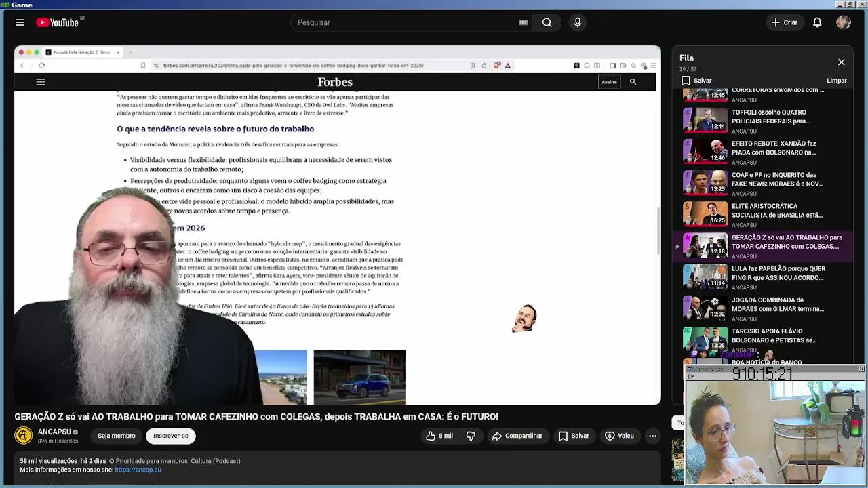Dislike the video with thumbs down
Screen dimensions: 868x488
click(x=471, y=436)
